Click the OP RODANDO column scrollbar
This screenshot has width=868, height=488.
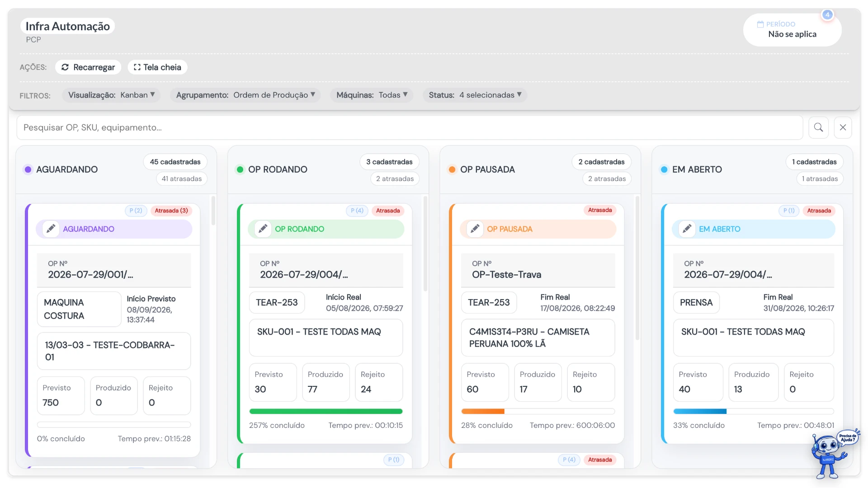(425, 244)
